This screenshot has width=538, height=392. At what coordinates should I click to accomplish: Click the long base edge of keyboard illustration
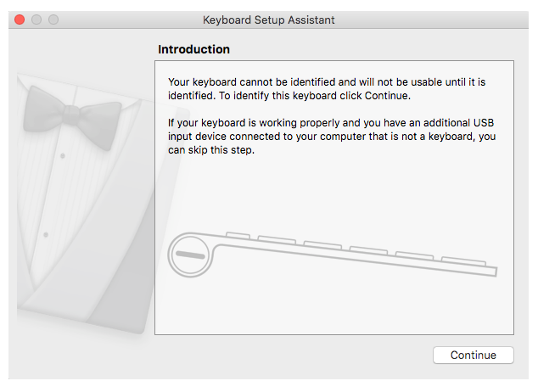coord(356,262)
